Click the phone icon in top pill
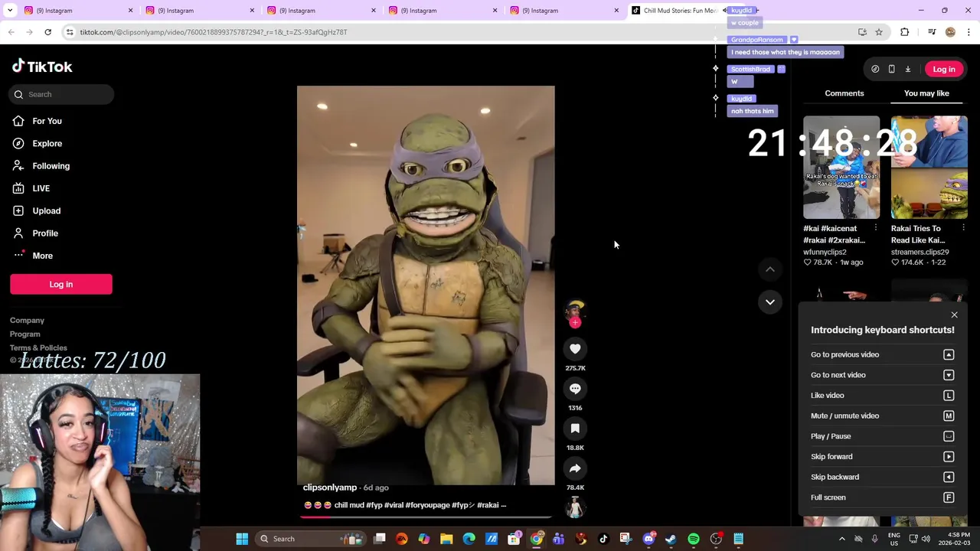The image size is (980, 551). (891, 69)
